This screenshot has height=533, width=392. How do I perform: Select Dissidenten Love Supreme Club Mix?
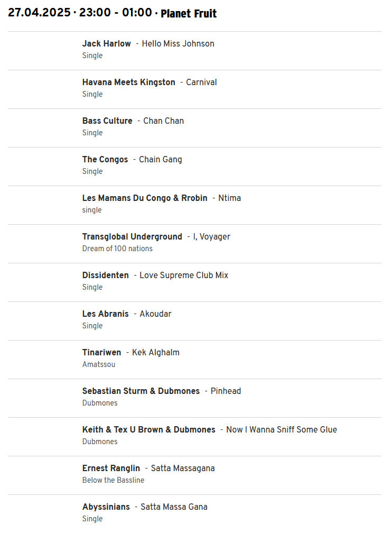click(x=194, y=282)
